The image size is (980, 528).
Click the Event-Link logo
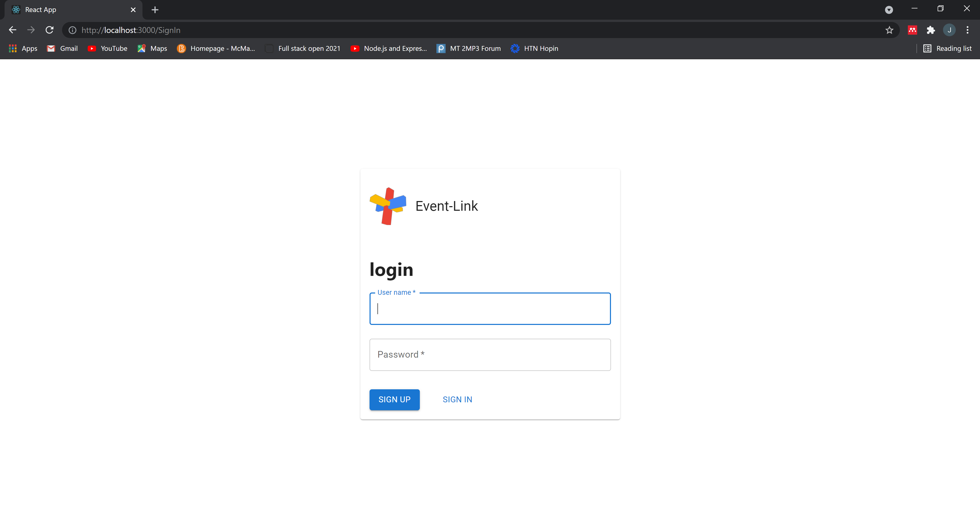[x=388, y=206]
